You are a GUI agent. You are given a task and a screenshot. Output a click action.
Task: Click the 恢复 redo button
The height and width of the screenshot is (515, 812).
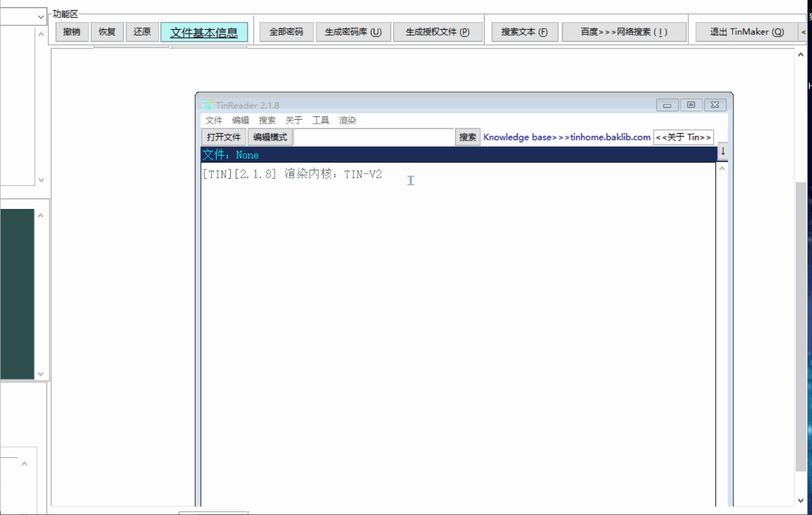point(107,31)
